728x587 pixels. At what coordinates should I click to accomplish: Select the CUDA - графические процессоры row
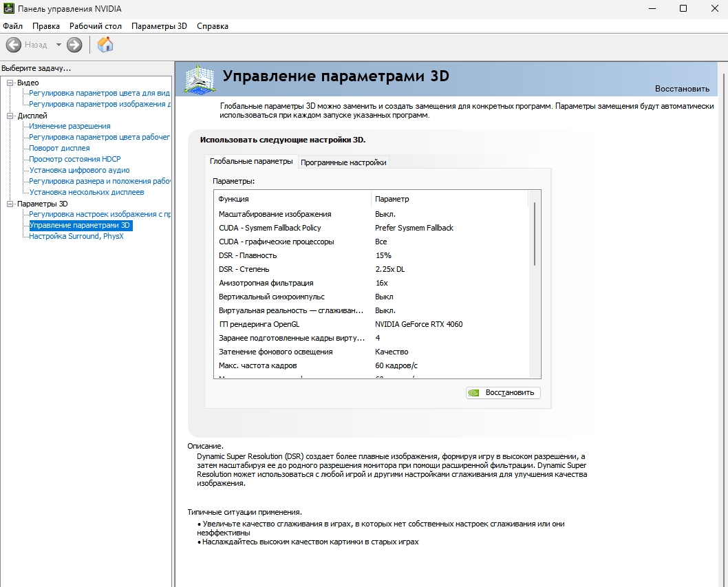(372, 242)
